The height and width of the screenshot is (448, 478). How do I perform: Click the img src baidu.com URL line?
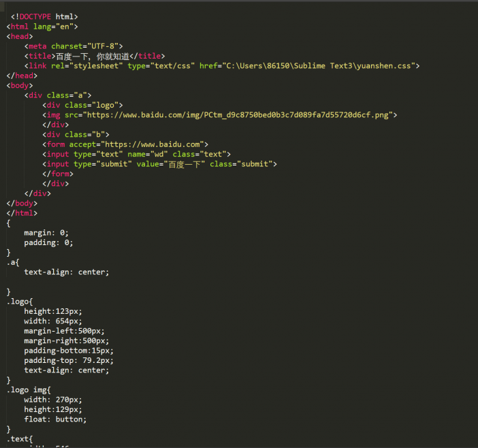220,115
